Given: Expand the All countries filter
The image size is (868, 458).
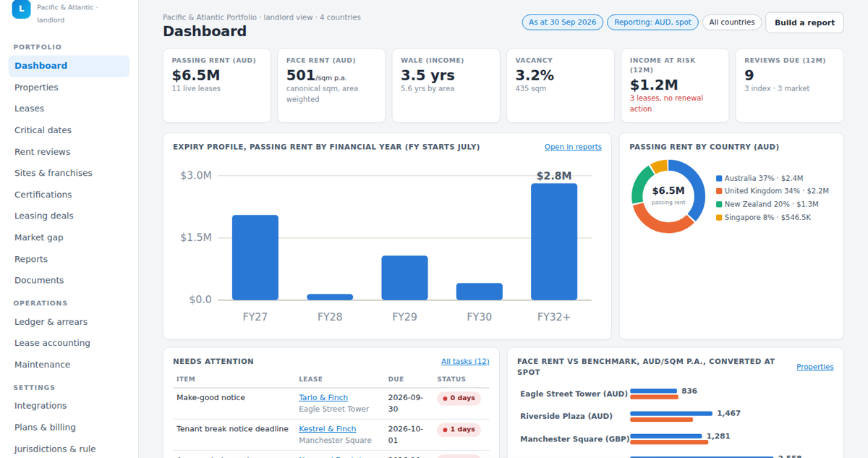Looking at the screenshot, I should pos(732,22).
